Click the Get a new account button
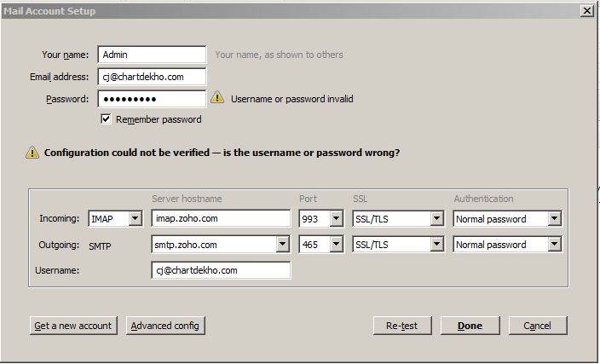This screenshot has height=364, width=600. 72,326
